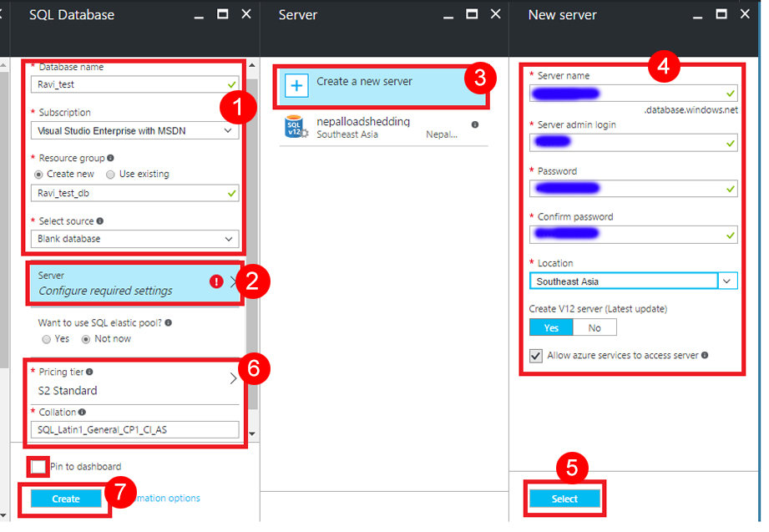This screenshot has width=769, height=532.
Task: Open the Subscription dropdown
Action: [x=135, y=131]
